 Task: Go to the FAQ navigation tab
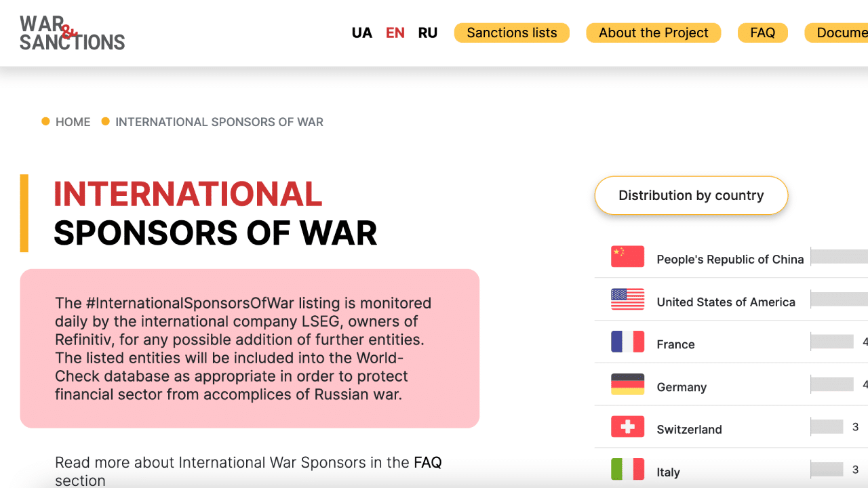[x=762, y=33]
